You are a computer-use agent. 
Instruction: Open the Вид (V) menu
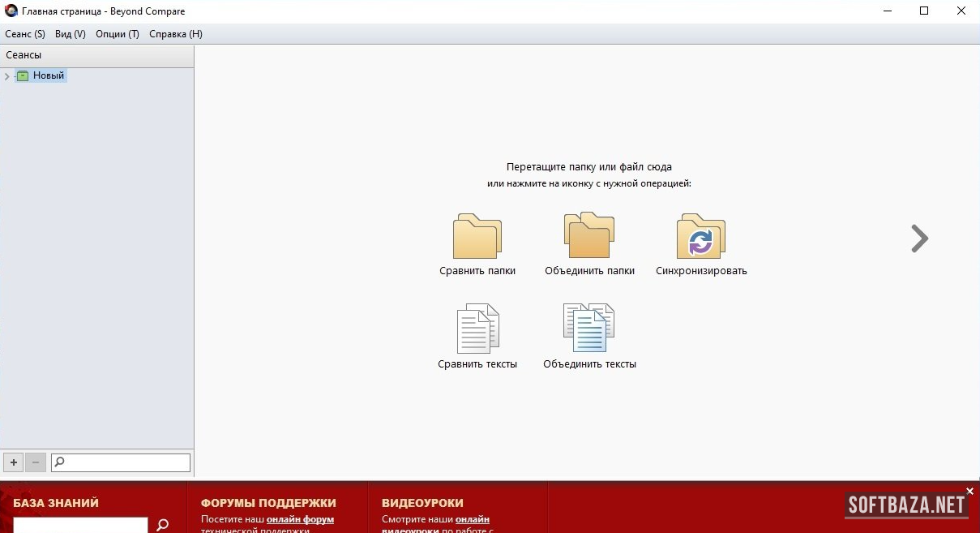tap(71, 34)
